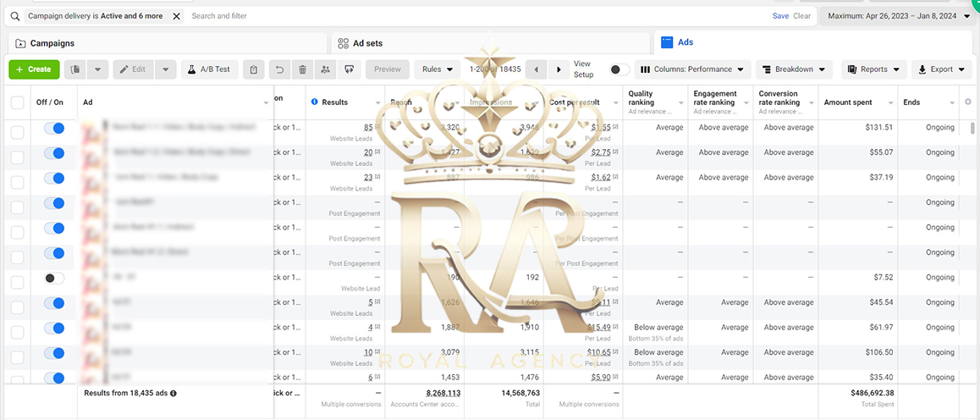Click the share/export ad icon next to audience icon
Viewport: 980px width, 420px height.
coord(349,69)
